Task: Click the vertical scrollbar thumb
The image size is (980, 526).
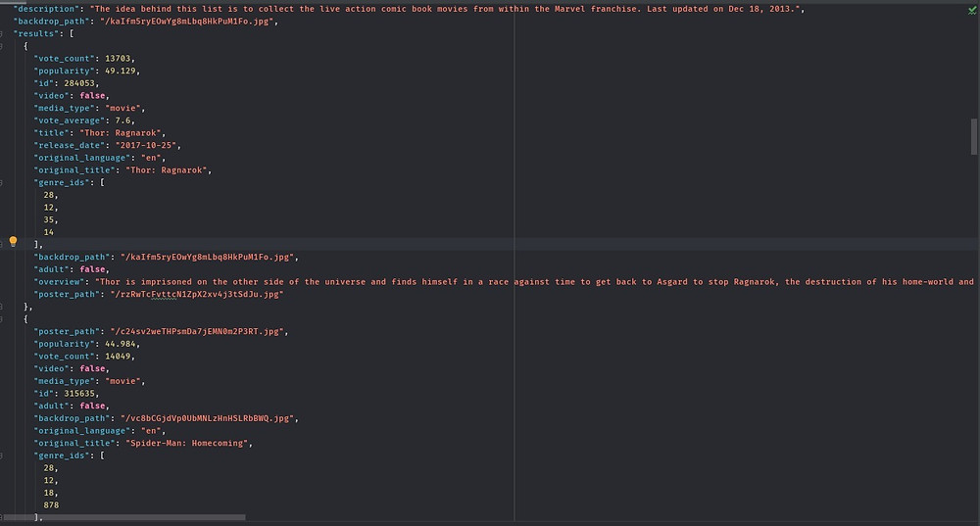Action: pos(974,136)
